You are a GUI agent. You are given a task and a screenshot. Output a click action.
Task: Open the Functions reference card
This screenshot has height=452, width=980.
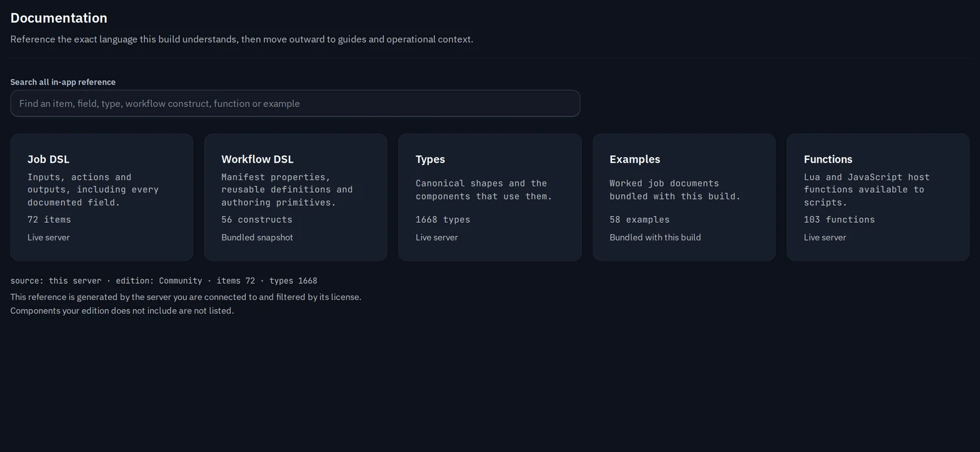(878, 197)
